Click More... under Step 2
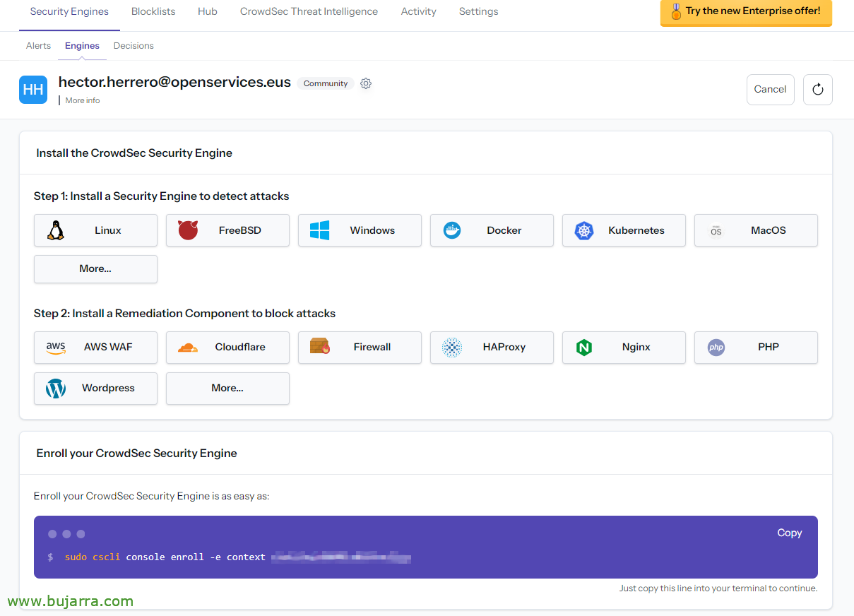This screenshot has width=854, height=616. 227,388
